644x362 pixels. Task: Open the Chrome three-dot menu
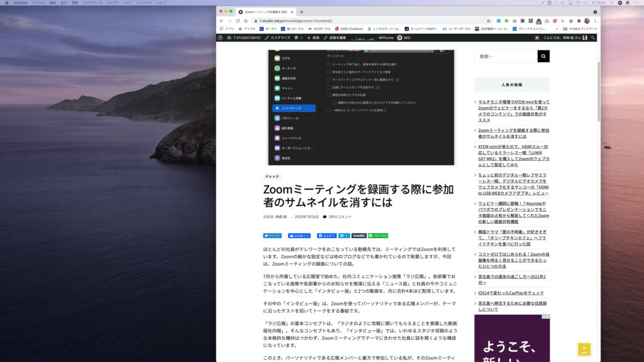595,21
